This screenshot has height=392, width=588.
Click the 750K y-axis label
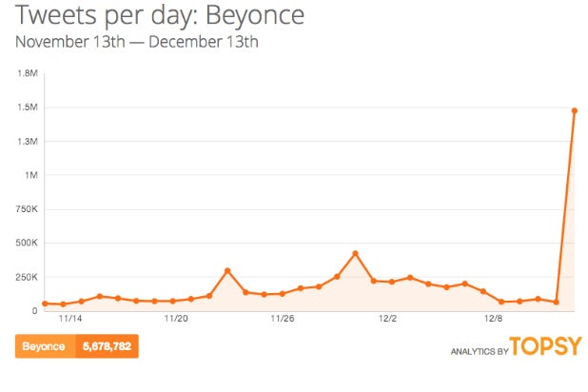click(x=27, y=209)
